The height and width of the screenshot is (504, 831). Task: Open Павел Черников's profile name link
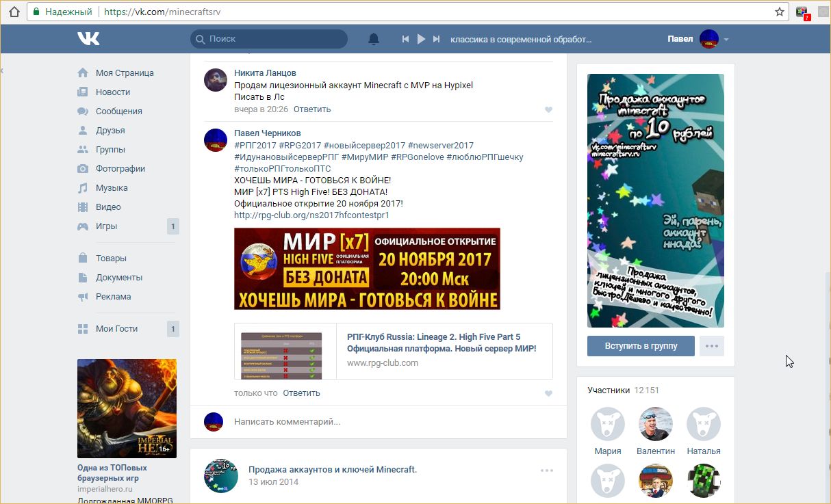[x=267, y=133]
